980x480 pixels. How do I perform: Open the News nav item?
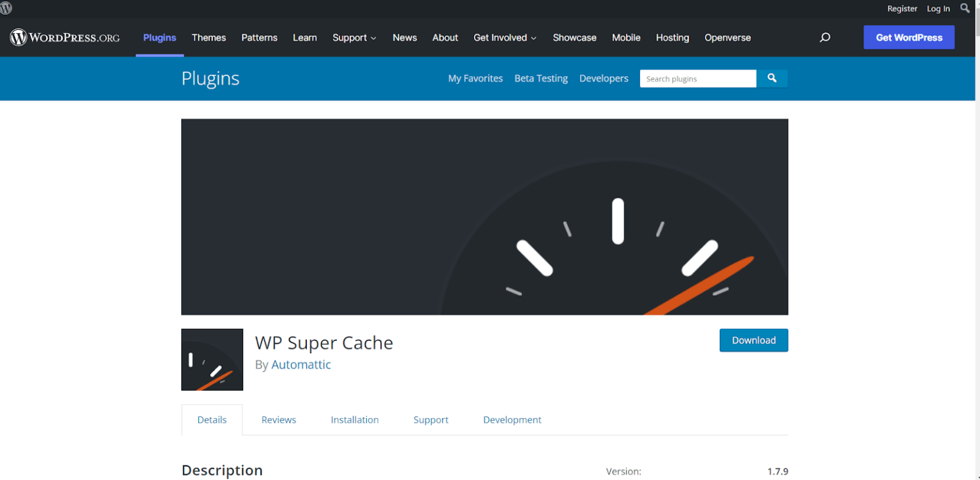[405, 38]
